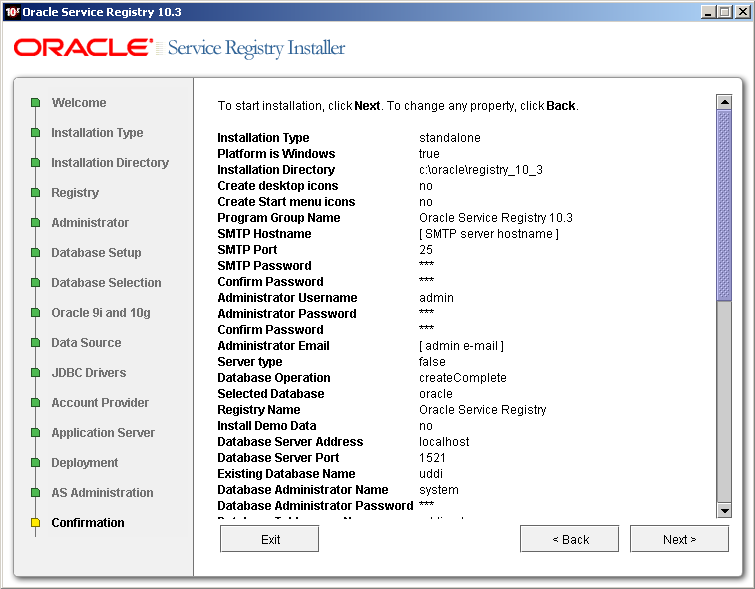Minimize the Oracle Service Registry window
755x589 pixels.
click(x=707, y=12)
